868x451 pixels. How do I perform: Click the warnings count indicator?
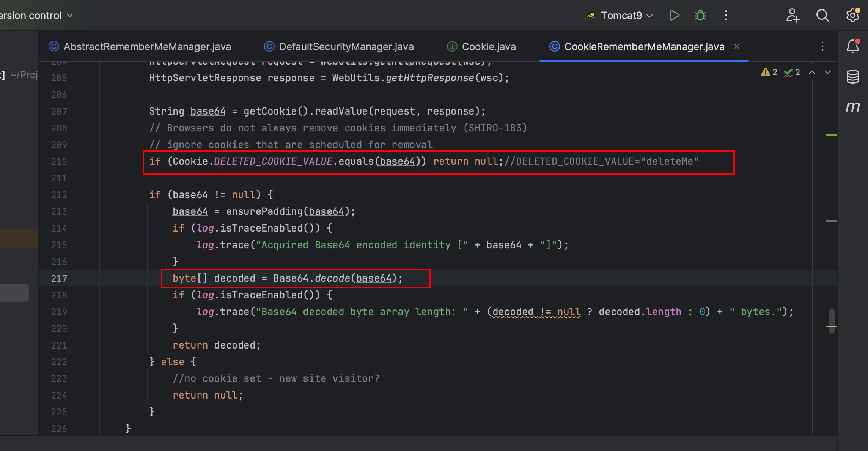click(769, 72)
